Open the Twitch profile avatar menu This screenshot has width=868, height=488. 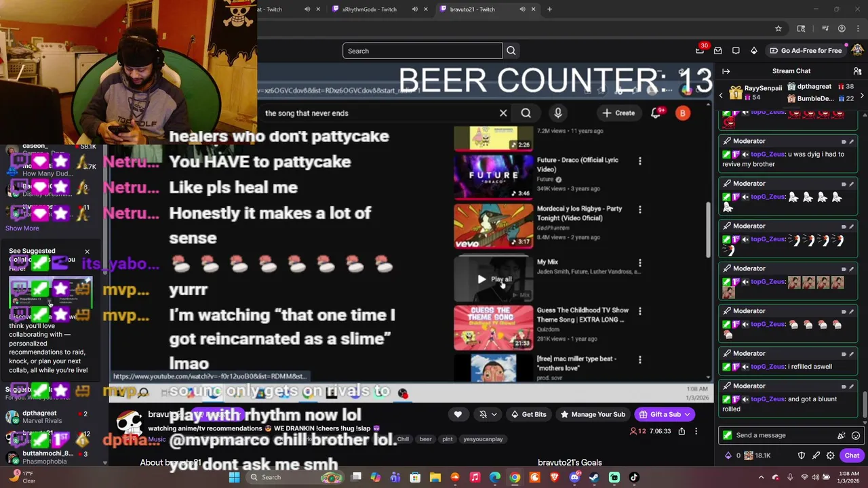point(858,50)
